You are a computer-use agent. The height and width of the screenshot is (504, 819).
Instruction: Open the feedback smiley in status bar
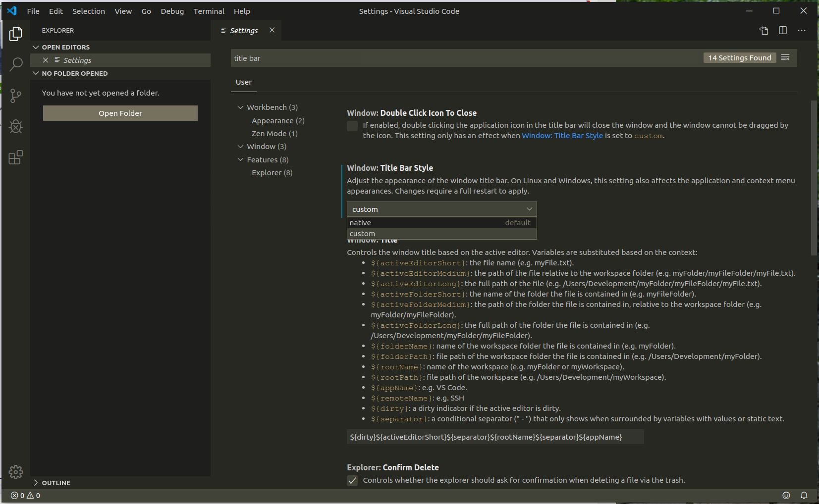pos(786,496)
